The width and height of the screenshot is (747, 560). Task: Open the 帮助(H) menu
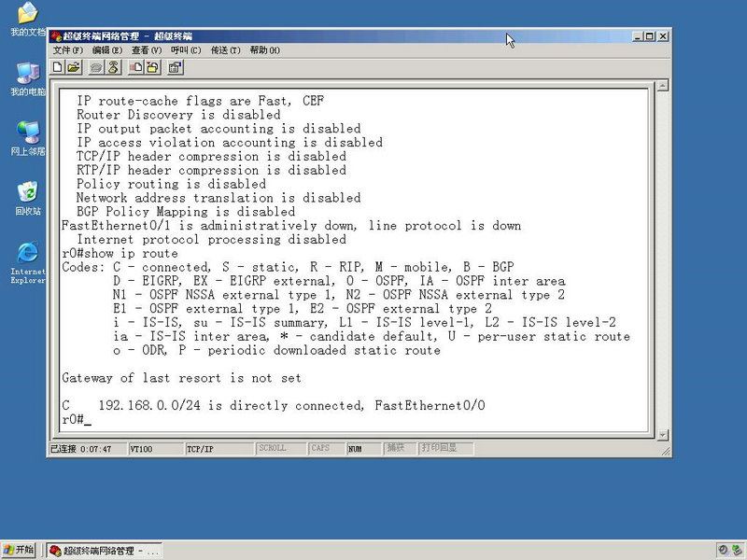(265, 50)
